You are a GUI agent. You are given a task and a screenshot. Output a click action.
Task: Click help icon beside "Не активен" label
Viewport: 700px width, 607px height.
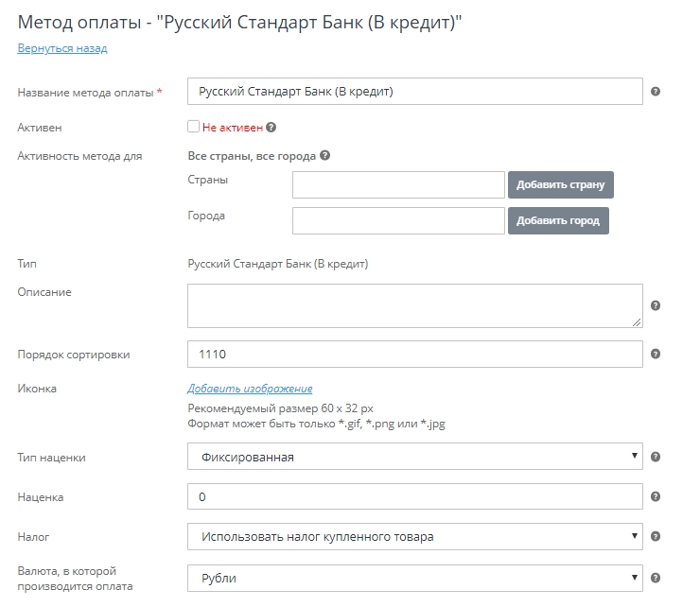pos(271,127)
